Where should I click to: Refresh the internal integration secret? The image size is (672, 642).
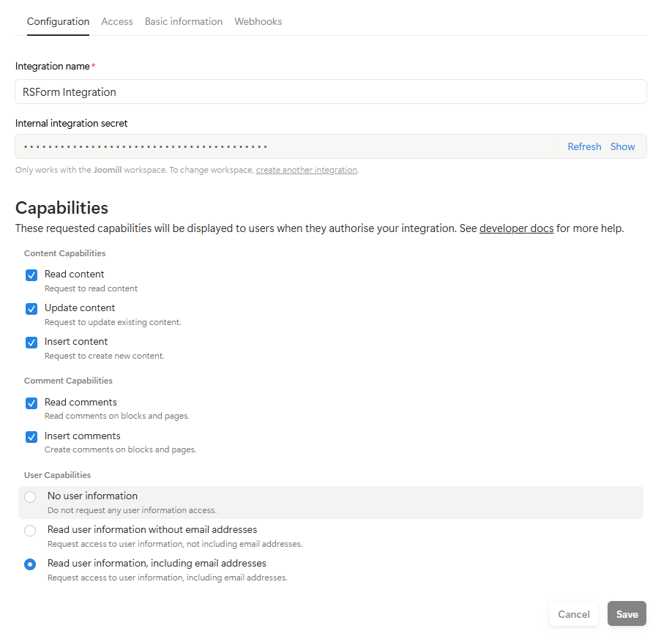tap(584, 146)
